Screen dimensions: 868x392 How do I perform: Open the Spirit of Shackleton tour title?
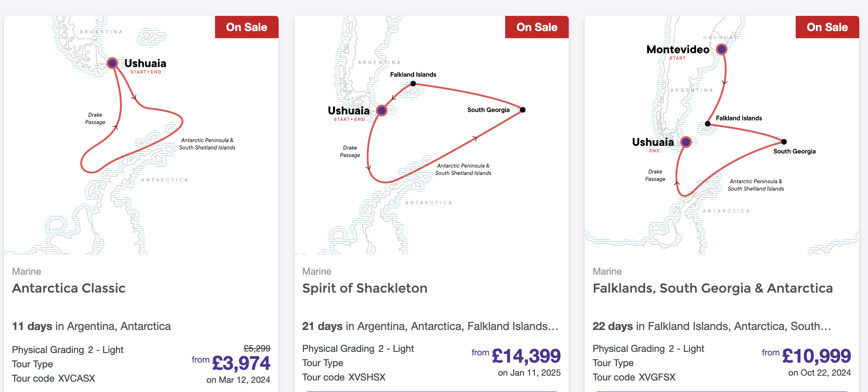coord(364,288)
